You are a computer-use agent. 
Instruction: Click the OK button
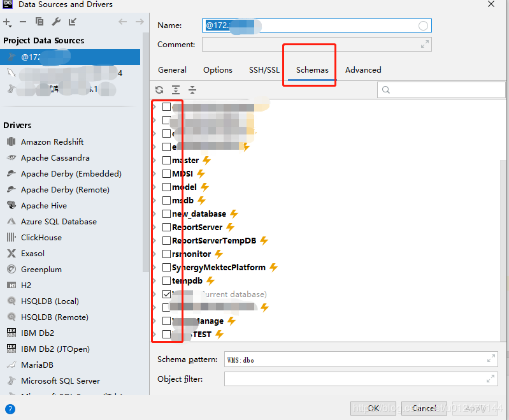(373, 409)
